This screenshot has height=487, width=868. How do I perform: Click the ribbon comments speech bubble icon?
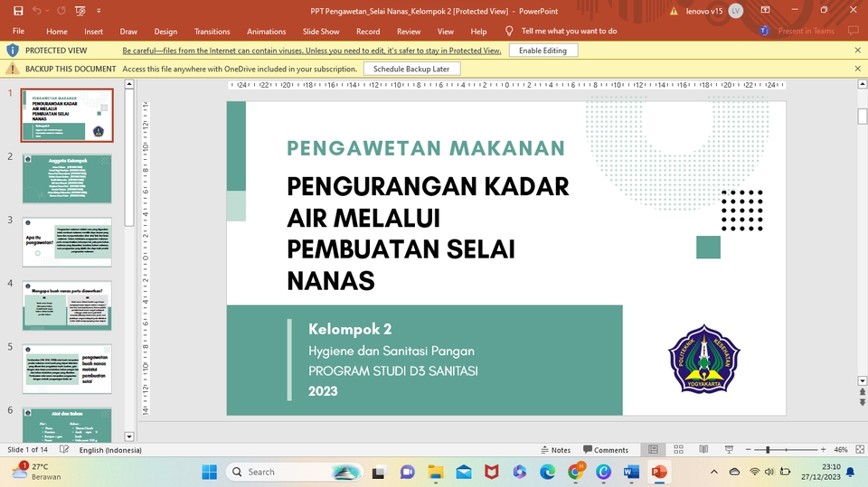coord(853,31)
